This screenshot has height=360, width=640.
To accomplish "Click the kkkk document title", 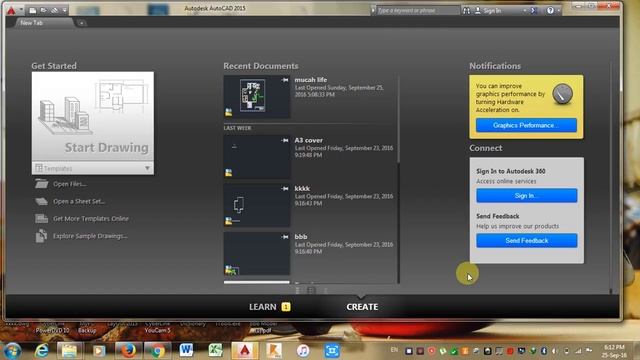I will point(302,188).
